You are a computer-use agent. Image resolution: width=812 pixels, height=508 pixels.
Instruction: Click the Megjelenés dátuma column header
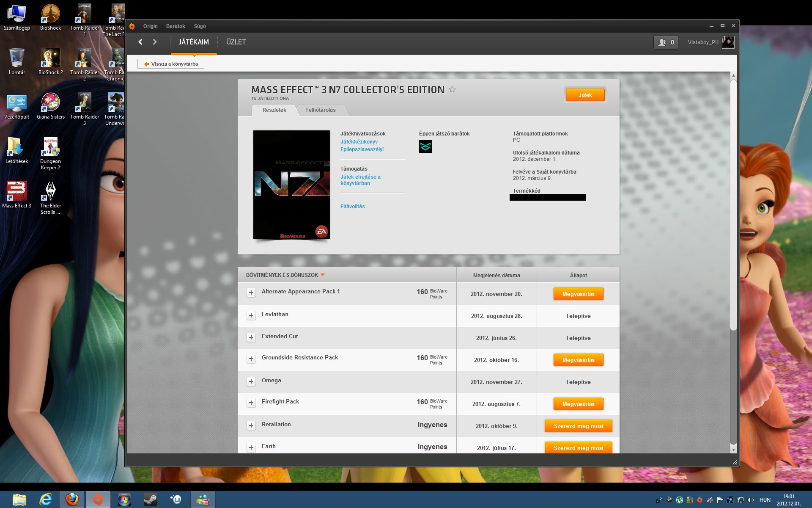coord(497,275)
